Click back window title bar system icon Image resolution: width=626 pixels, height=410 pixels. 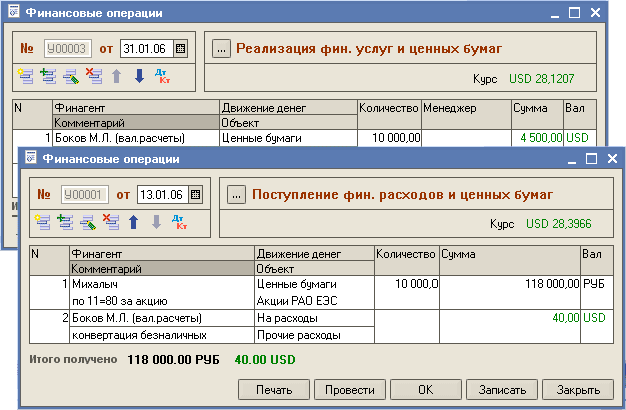(14, 12)
